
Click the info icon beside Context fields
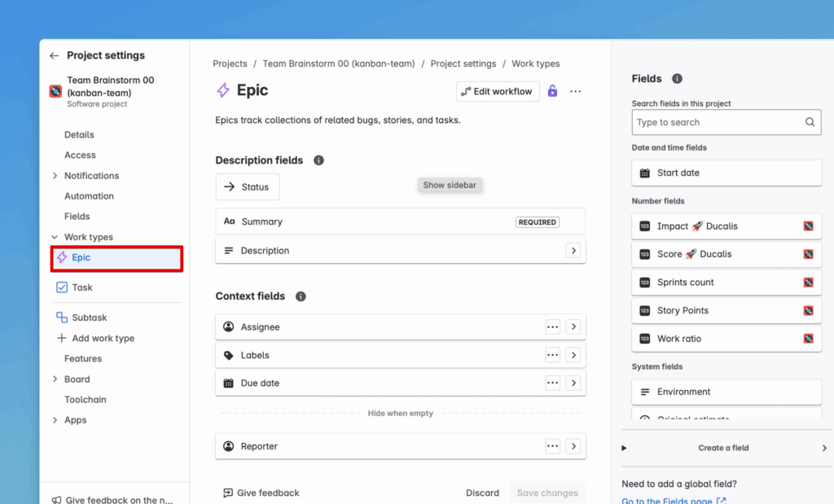[x=301, y=296]
